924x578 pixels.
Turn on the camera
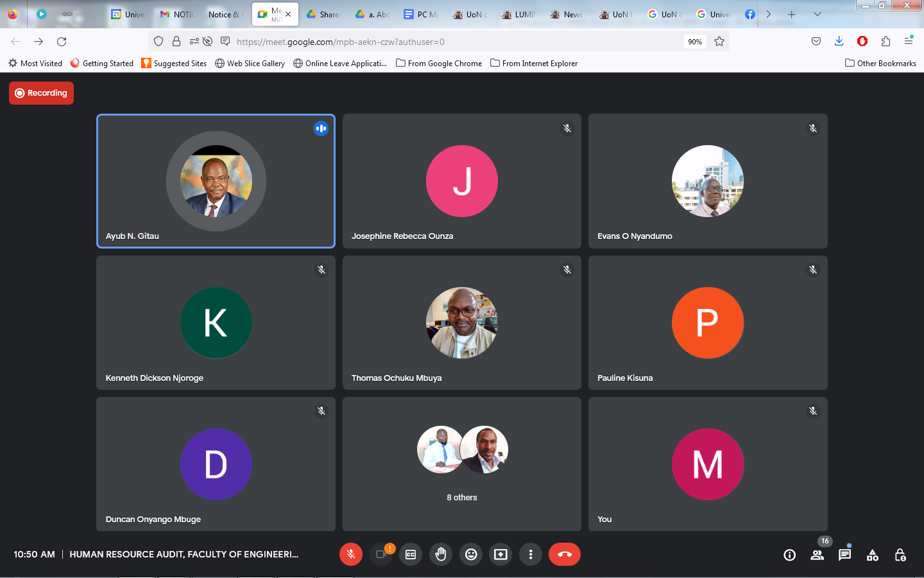(x=381, y=554)
